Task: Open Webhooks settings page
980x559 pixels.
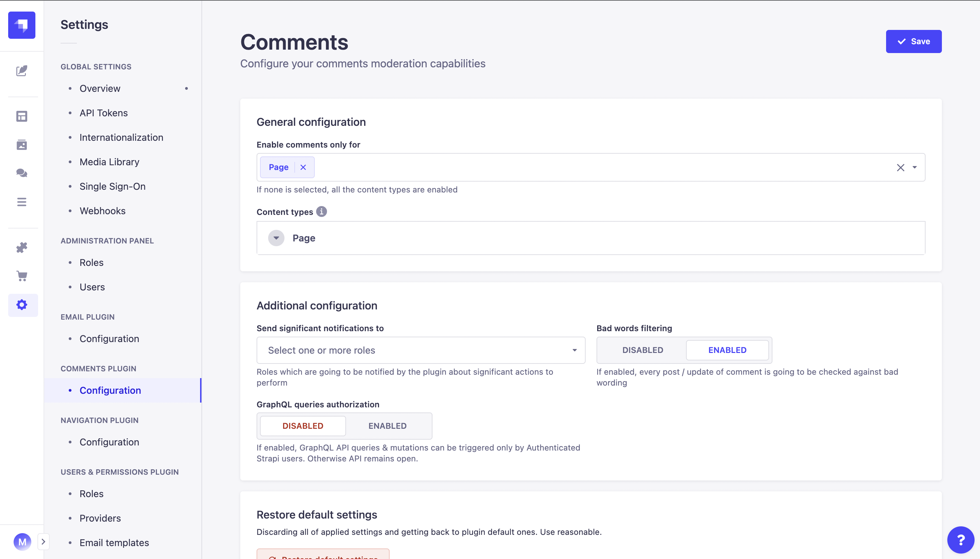Action: (102, 211)
